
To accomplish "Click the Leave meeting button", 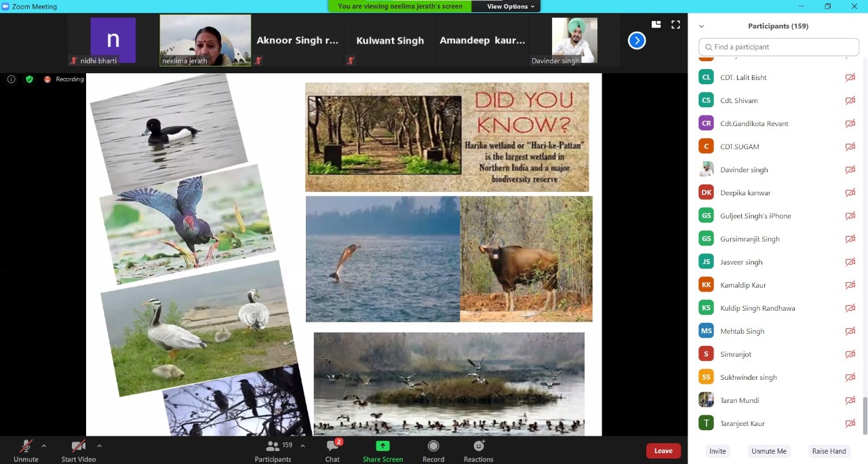I will (x=663, y=451).
